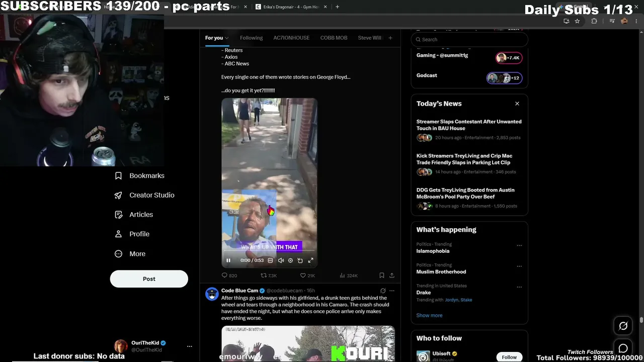Click the Code Blue Cam display name
This screenshot has height=362, width=644.
click(x=239, y=291)
